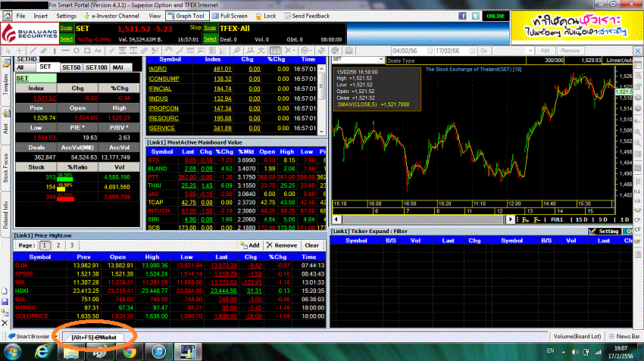This screenshot has height=361, width=644.
Task: Click the chart scrollbar left arrow
Action: (336, 219)
